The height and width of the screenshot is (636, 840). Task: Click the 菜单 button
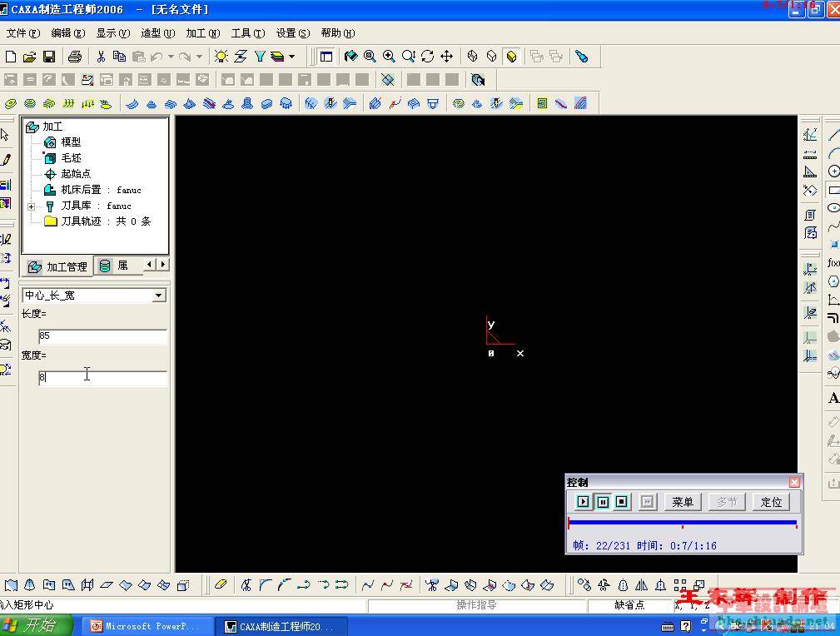pos(683,502)
